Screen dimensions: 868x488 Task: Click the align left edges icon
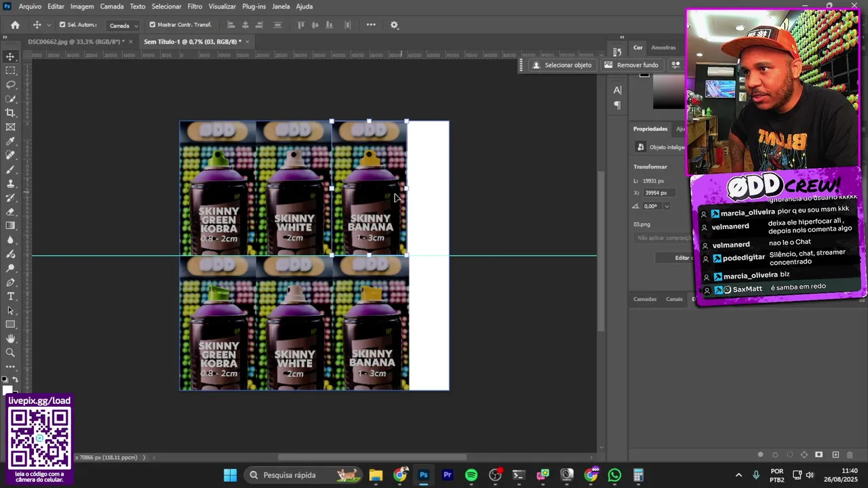pos(231,25)
